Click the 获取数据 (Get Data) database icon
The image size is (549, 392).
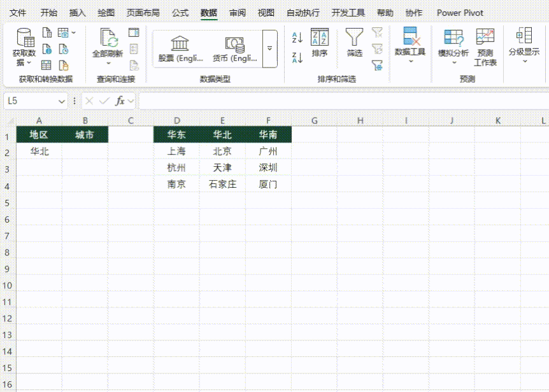25,37
